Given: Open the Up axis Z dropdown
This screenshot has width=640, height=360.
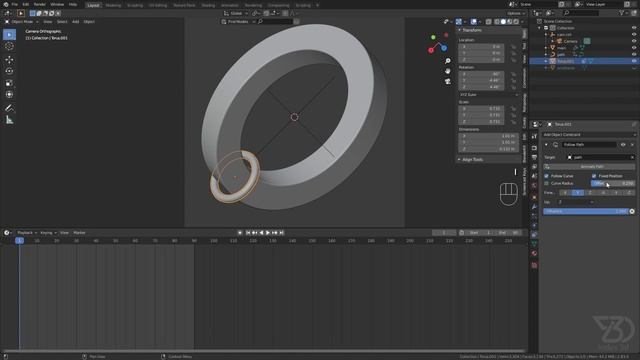Looking at the screenshot, I should (x=576, y=202).
